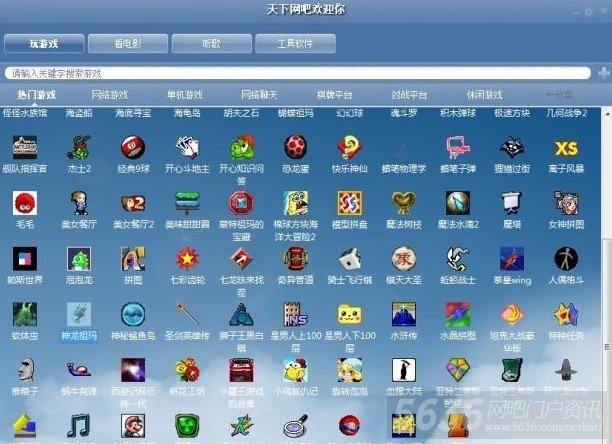Screen dimensions: 612x444
Task: Launch the magnifying glass game icon
Action: point(295,425)
